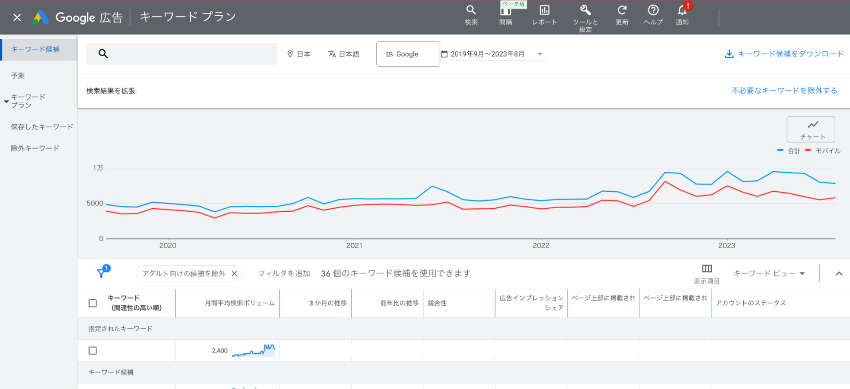
Task: Click キーワード候補をダウンロード link
Action: click(x=791, y=54)
